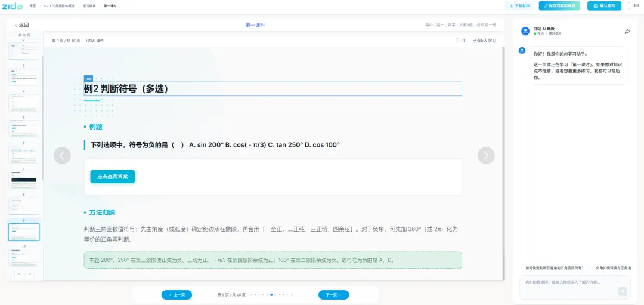The width and height of the screenshot is (644, 305).
Task: Select the 例2 判断符号（多选）heading
Action: coord(273,89)
